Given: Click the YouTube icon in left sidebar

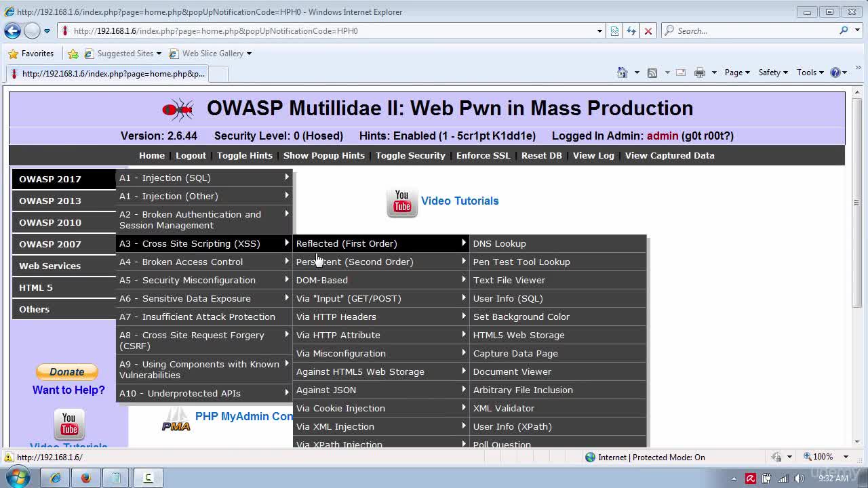Looking at the screenshot, I should coord(69,425).
